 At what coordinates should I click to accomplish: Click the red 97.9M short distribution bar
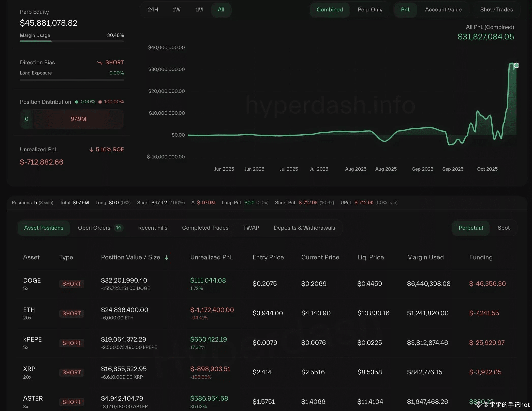pos(78,119)
